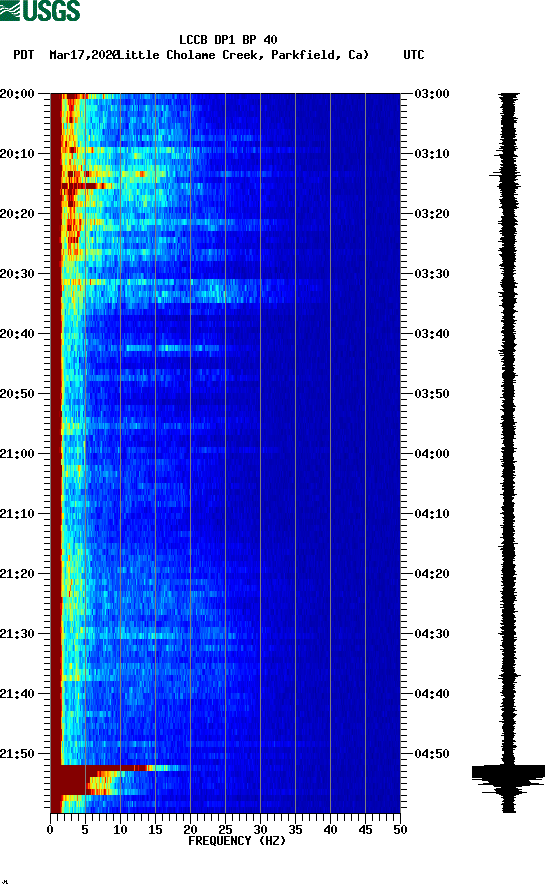Click the '04:20' UTC time label
The height and width of the screenshot is (893, 552).
pyautogui.click(x=432, y=574)
